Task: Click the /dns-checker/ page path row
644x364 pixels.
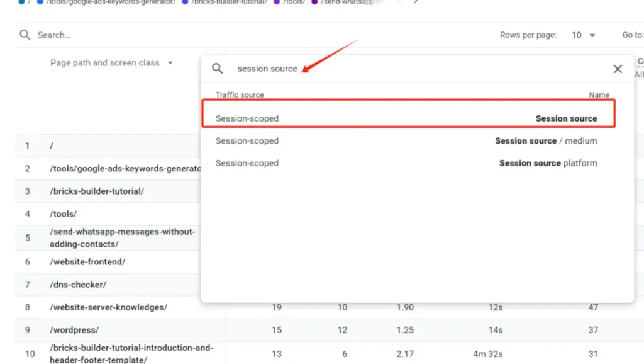Action: (78, 285)
